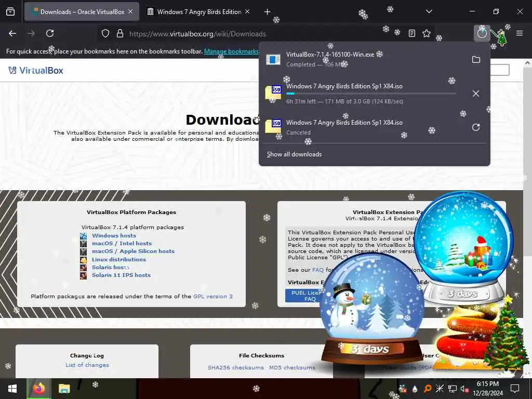Viewport: 532px width, 399px height.
Task: Open Windows Start menu
Action: point(12,389)
